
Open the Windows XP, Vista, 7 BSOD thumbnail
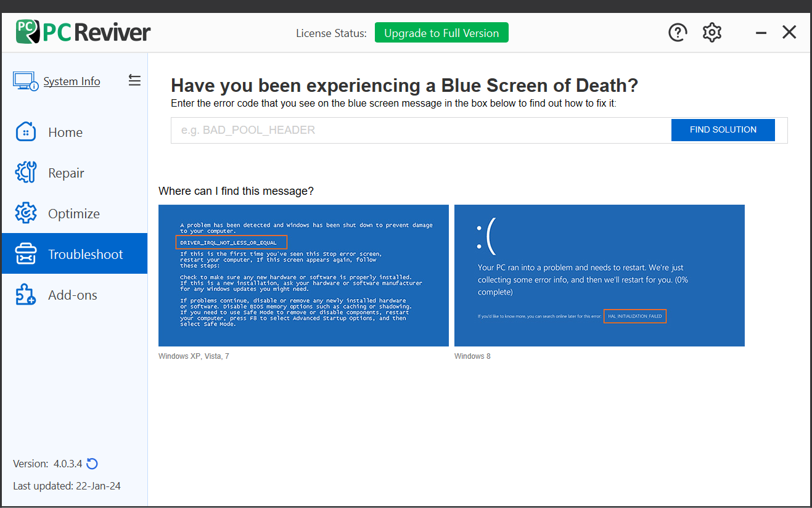pyautogui.click(x=303, y=276)
